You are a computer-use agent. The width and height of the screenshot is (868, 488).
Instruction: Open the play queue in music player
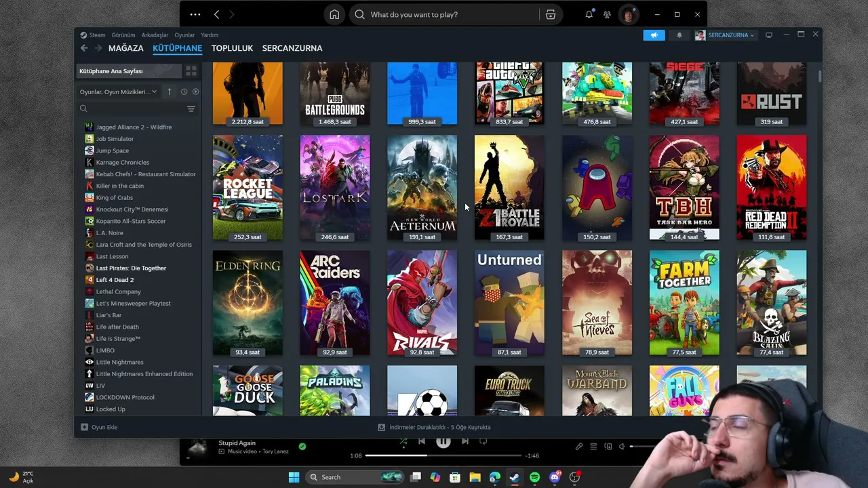(x=593, y=447)
